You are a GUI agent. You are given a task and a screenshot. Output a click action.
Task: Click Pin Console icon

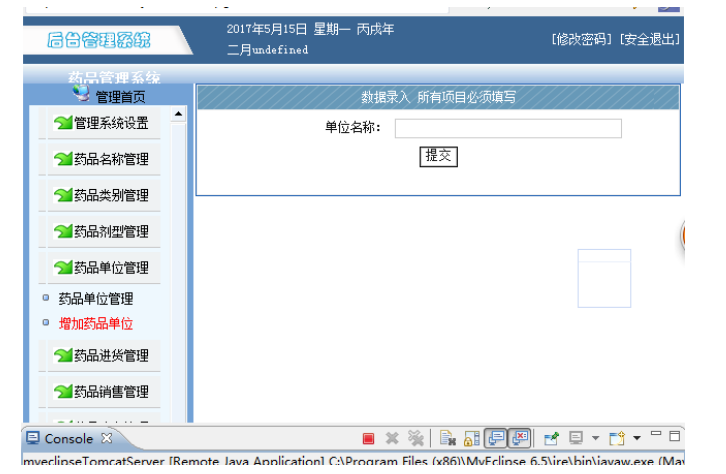pyautogui.click(x=551, y=438)
